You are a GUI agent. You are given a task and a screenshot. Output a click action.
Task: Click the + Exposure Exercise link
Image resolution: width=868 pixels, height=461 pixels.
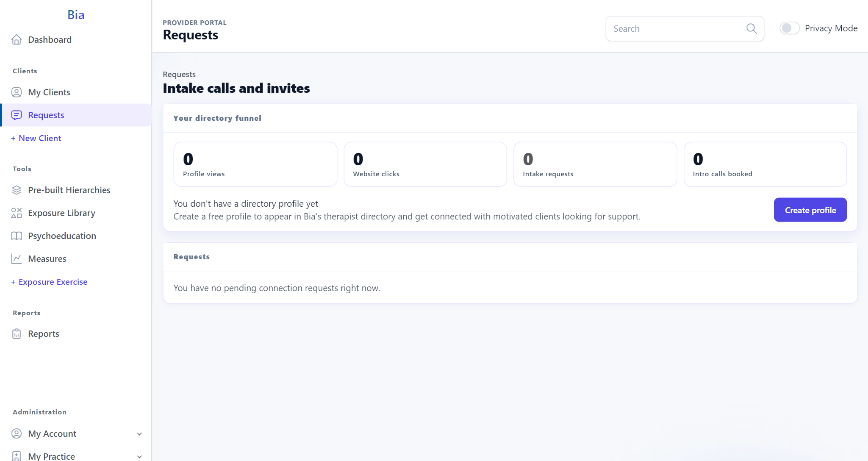click(49, 282)
